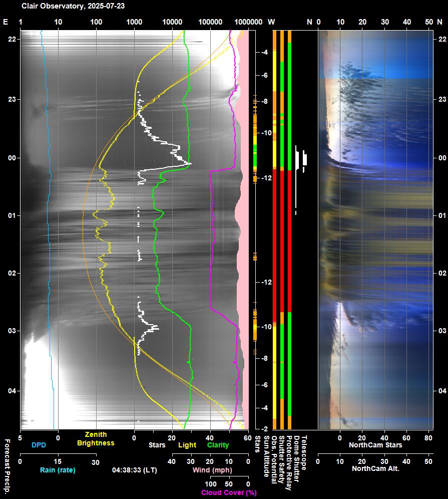448x499 pixels.
Task: Select the magenta Cloud Cover (%) label
Action: (229, 492)
